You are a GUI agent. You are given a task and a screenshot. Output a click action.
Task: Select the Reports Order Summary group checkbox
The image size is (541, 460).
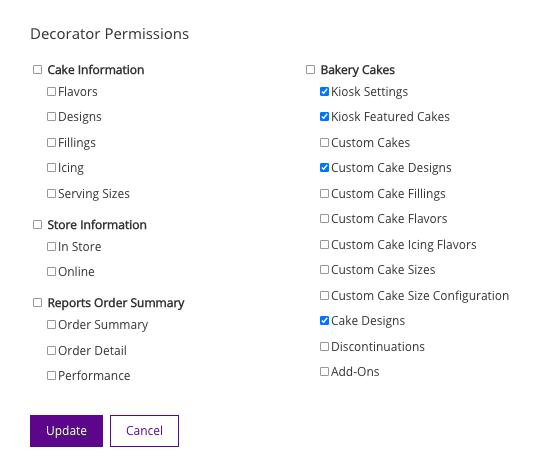point(37,303)
